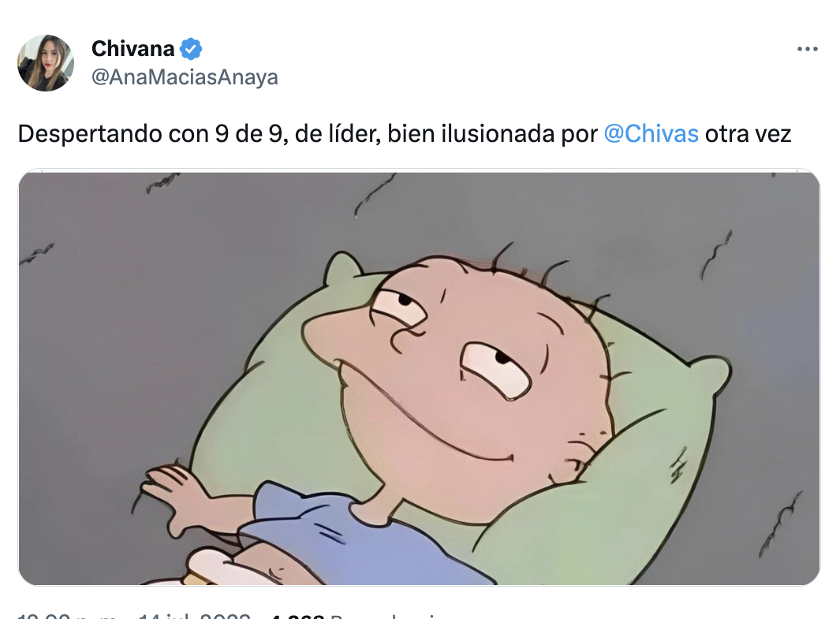
Task: Open Chivana's profile picture avatar
Action: point(46,62)
